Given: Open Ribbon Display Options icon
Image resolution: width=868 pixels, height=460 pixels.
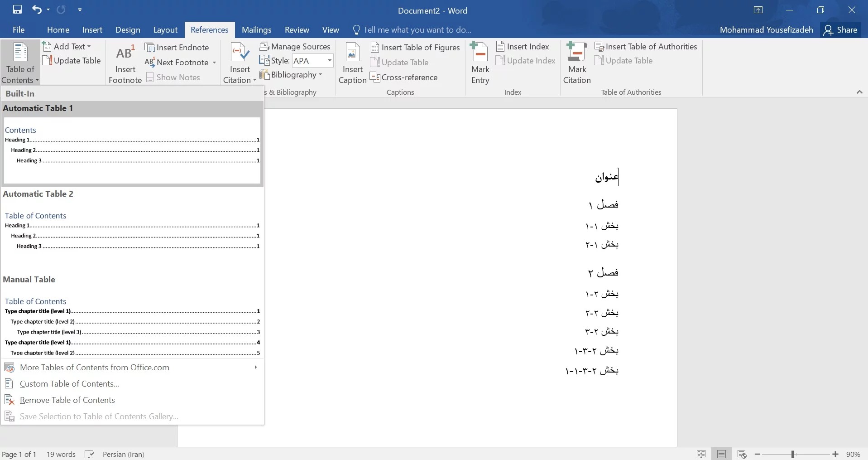Looking at the screenshot, I should (x=758, y=10).
